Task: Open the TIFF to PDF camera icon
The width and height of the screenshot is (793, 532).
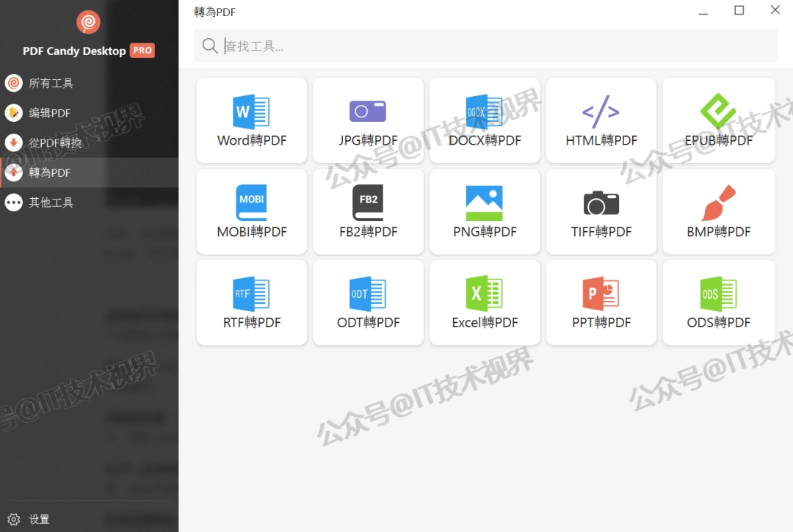Action: click(601, 203)
